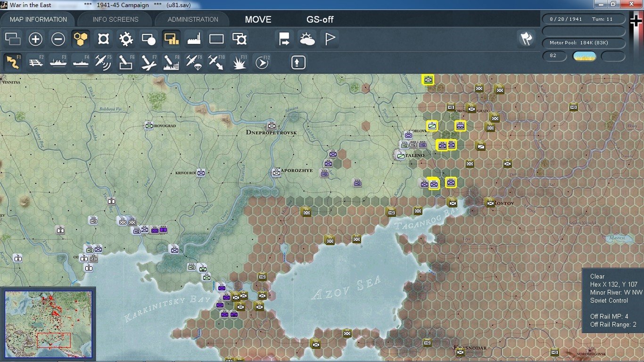Select the HQ counter beside Voroshilovsk
Viewport: 644px width, 362px height.
554,352
